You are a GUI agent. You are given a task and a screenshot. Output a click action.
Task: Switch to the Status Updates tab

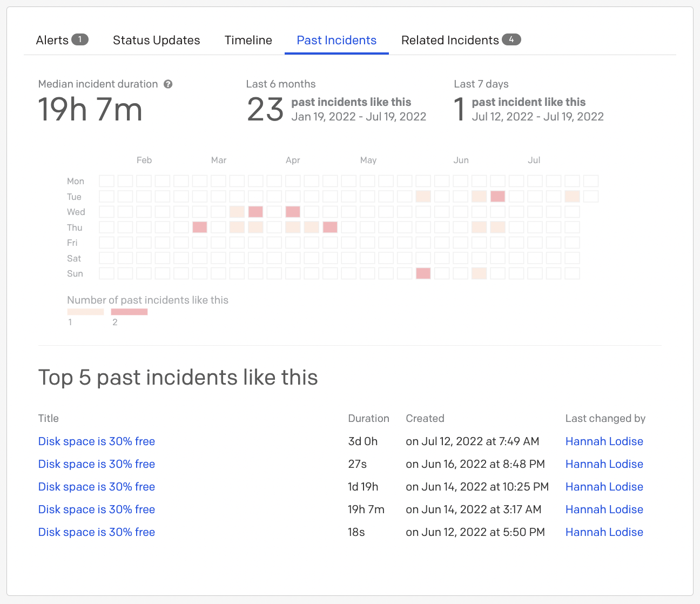click(x=156, y=40)
